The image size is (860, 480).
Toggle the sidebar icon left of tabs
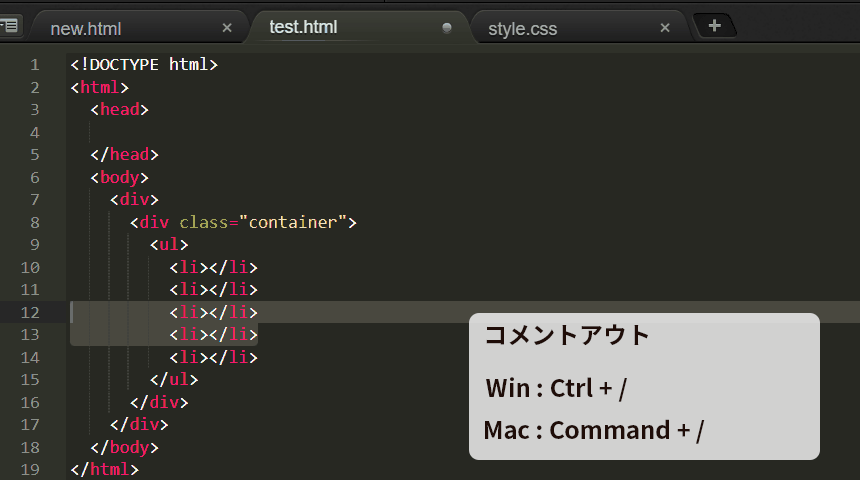[x=10, y=25]
